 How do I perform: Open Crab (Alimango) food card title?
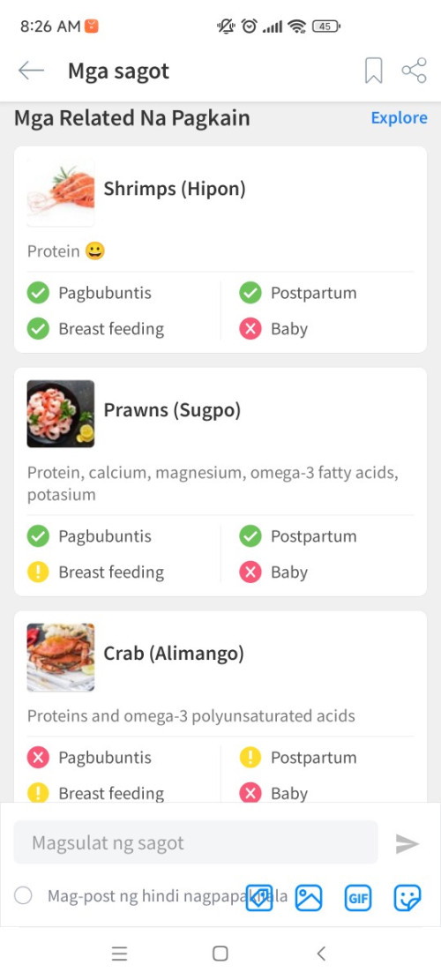coord(174,654)
